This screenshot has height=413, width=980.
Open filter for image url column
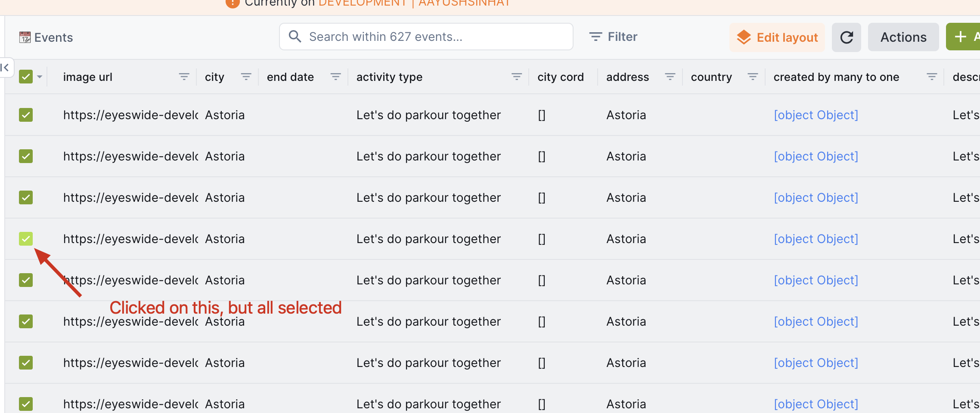coord(184,77)
